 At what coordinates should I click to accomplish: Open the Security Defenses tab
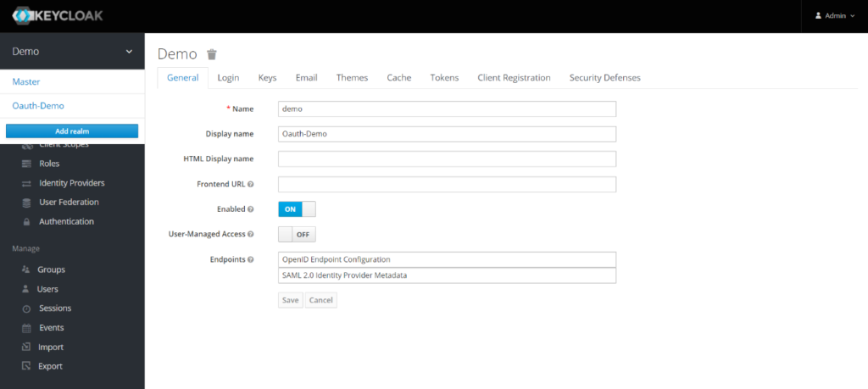click(x=604, y=78)
